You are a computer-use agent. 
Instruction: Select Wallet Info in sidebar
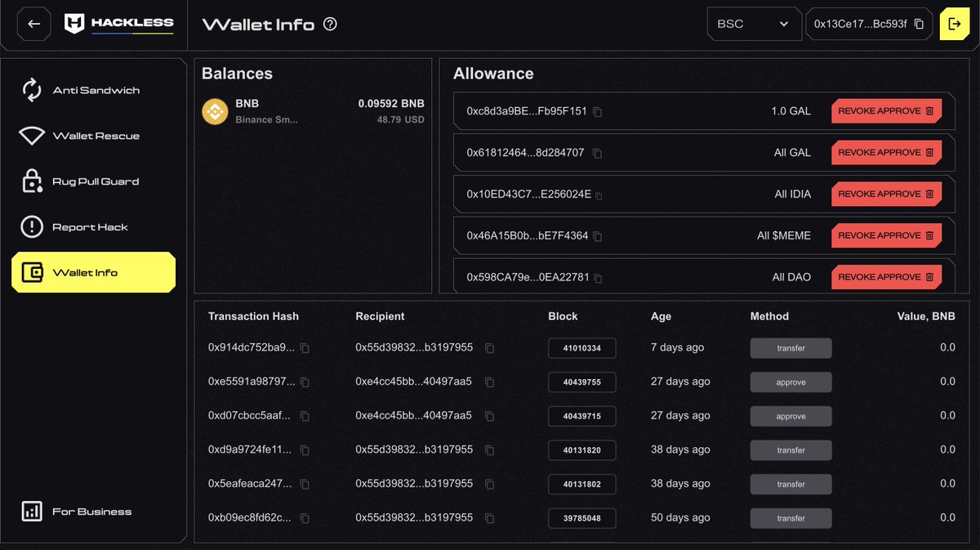pos(94,272)
